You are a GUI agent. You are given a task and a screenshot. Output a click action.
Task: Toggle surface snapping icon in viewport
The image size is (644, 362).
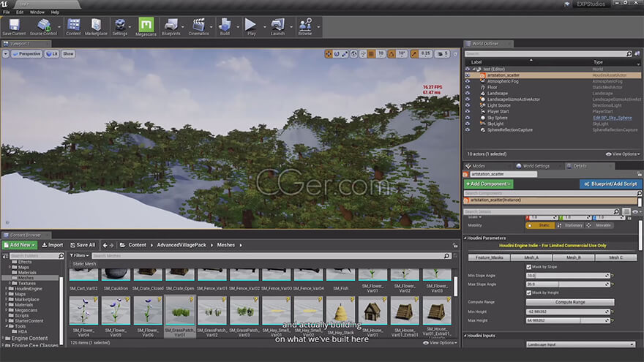pyautogui.click(x=363, y=54)
